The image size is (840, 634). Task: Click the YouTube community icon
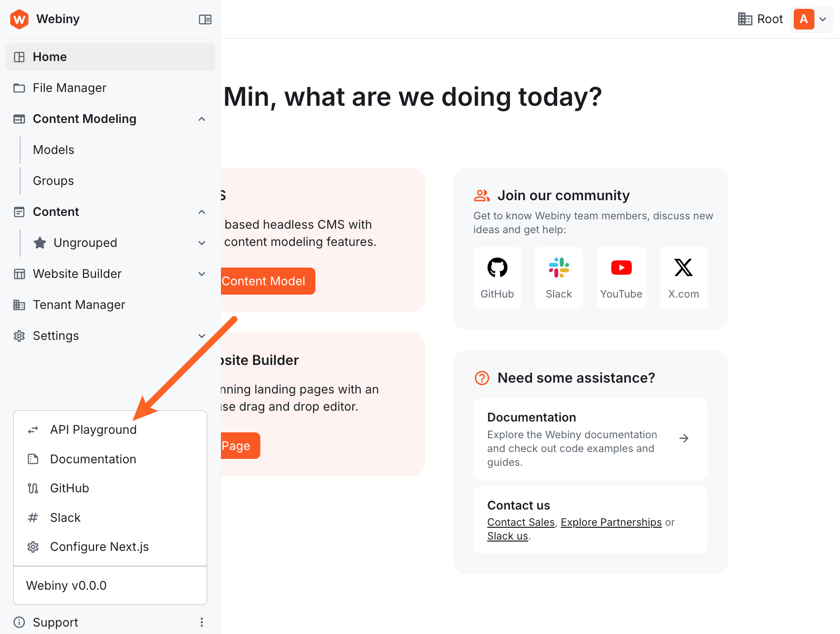tap(621, 268)
